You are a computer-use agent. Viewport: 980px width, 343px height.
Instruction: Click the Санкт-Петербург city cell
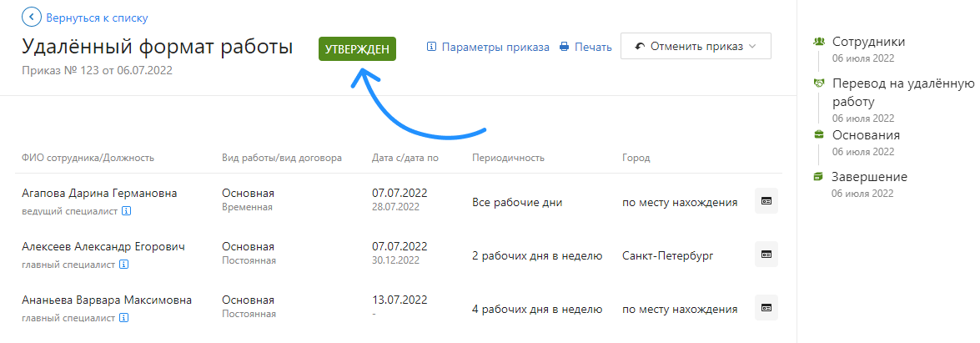pos(667,256)
